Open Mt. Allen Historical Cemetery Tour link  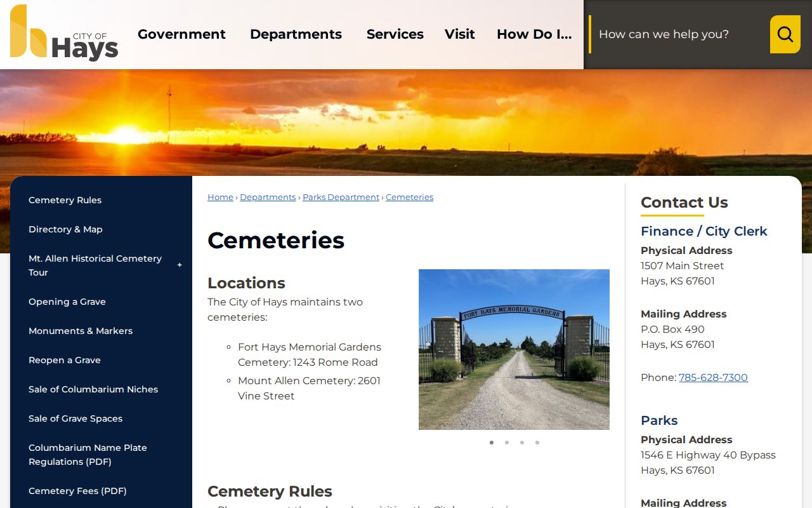[95, 265]
